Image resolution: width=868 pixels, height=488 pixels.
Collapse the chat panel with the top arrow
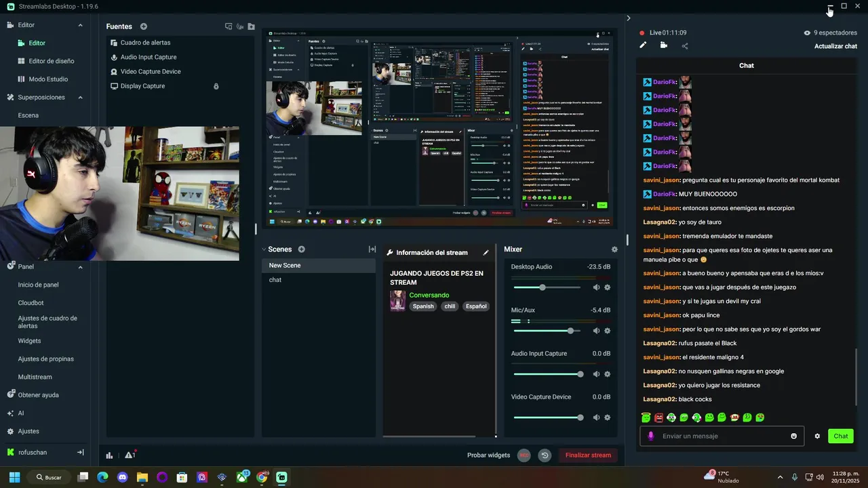click(x=628, y=18)
